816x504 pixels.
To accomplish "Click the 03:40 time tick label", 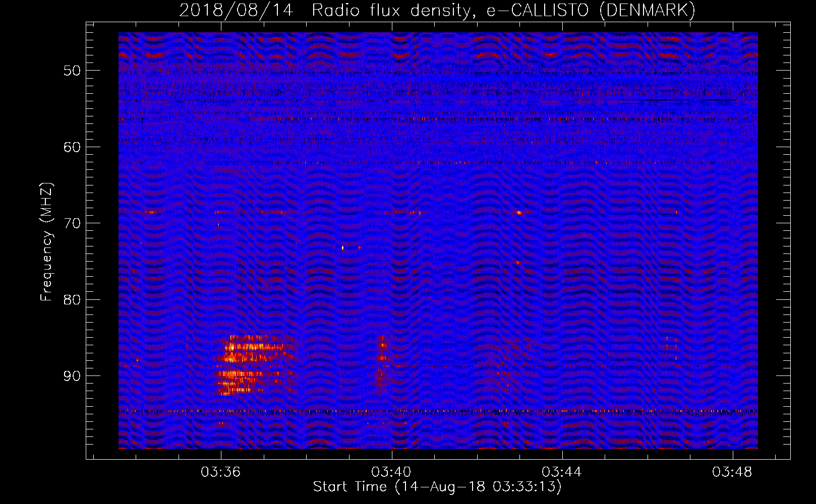I will [391, 472].
